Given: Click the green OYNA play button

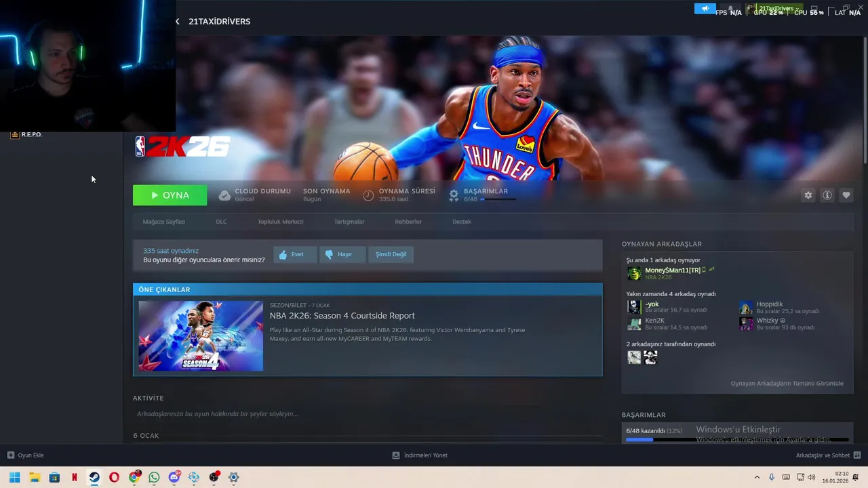Looking at the screenshot, I should tap(170, 195).
